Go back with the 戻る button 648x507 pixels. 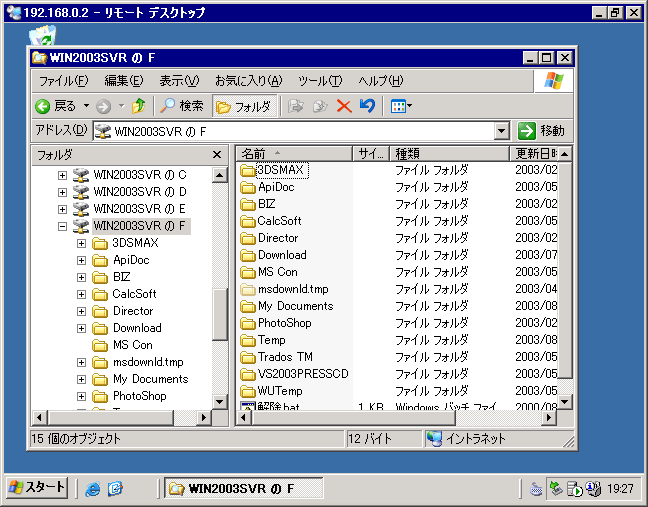click(x=56, y=106)
